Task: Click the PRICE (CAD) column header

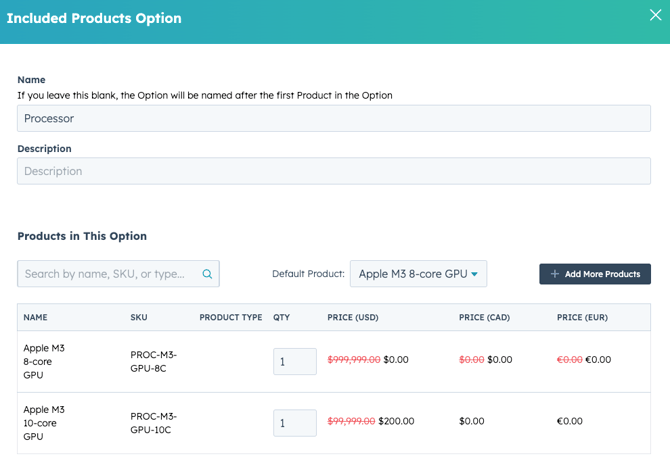Action: coord(484,318)
